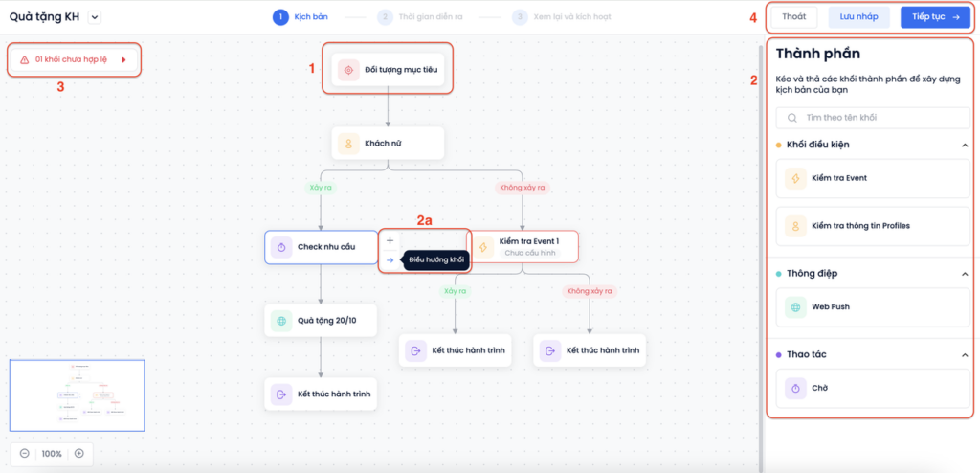Click the plus icon beside Check nhu cầu
This screenshot has width=980, height=473.
tap(390, 240)
